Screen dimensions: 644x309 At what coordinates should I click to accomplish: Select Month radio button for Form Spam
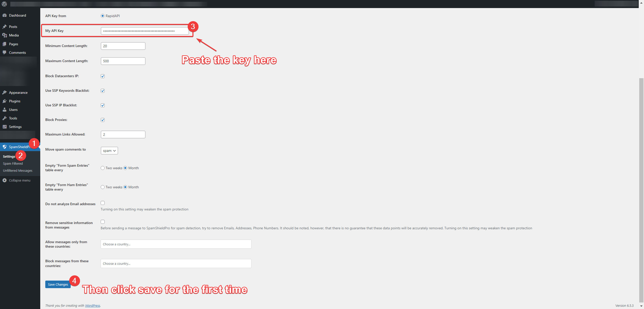(125, 167)
